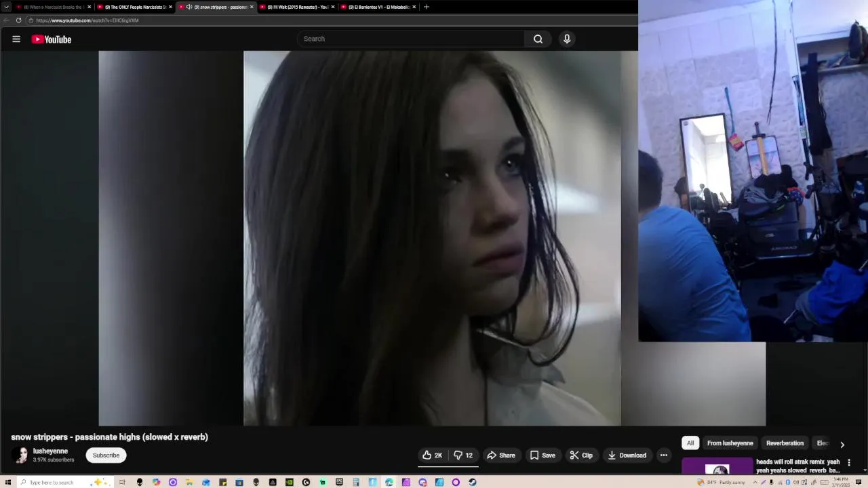The width and height of the screenshot is (868, 488).
Task: Open the clock and date flyout
Action: [x=842, y=483]
